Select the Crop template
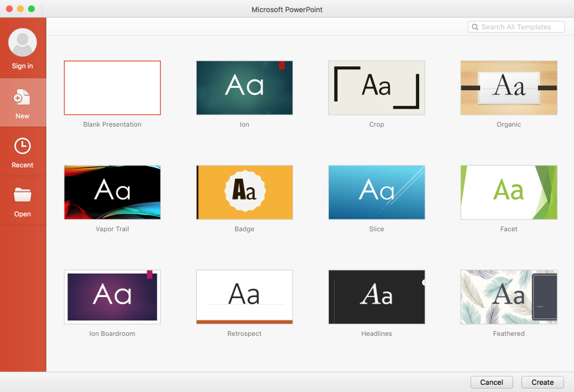Viewport: 574px width, 392px height. point(376,87)
